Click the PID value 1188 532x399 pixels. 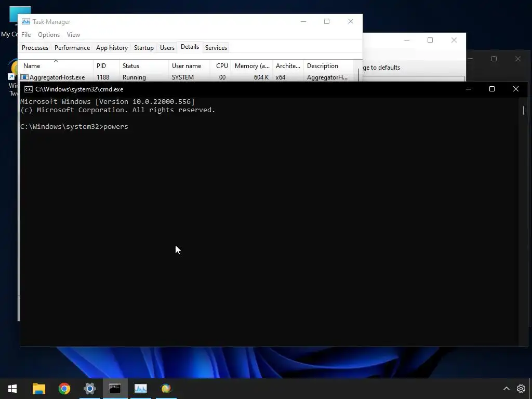pyautogui.click(x=103, y=77)
